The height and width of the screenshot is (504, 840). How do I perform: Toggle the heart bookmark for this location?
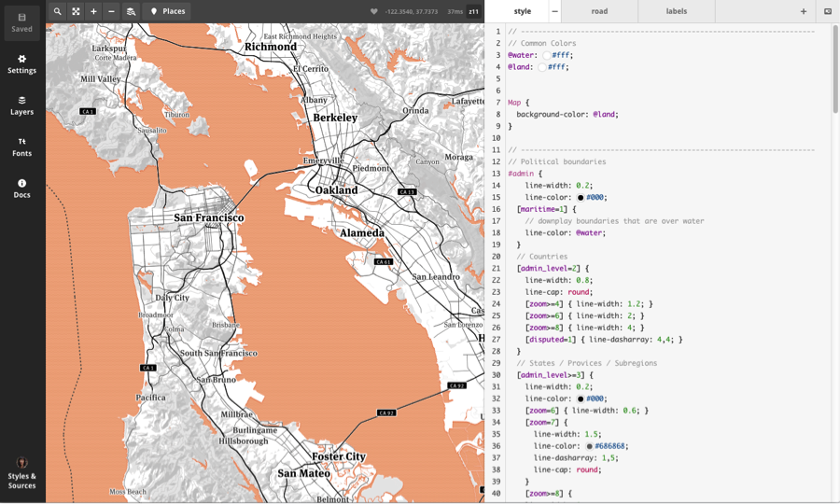click(374, 12)
